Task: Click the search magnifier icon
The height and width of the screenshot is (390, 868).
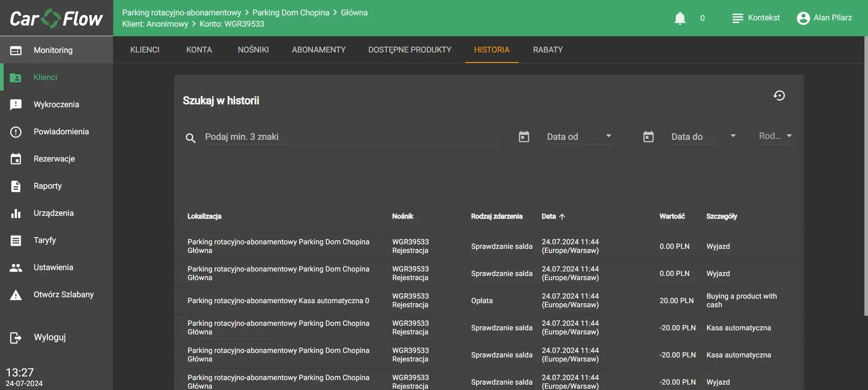Action: click(x=191, y=138)
